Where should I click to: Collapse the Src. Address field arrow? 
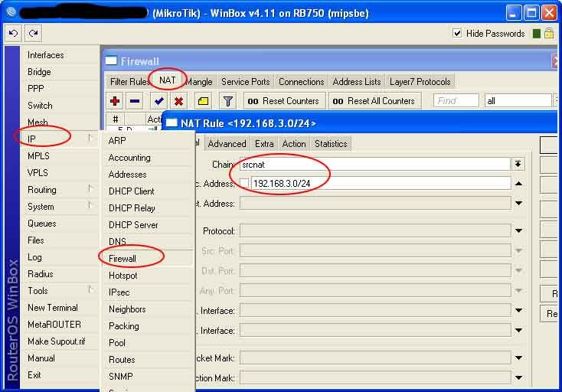pyautogui.click(x=518, y=184)
